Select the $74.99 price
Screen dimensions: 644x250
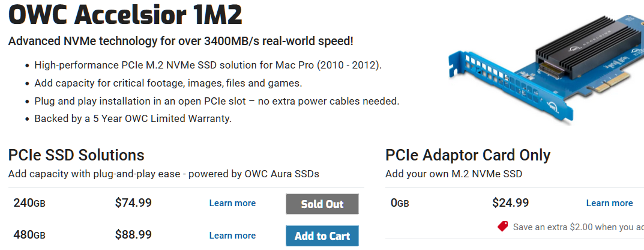pyautogui.click(x=133, y=203)
